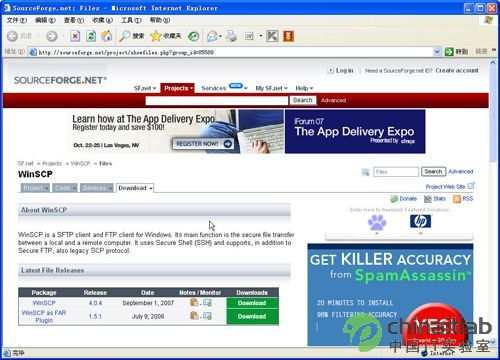The image size is (500, 360).
Task: Expand the address bar URL dropdown
Action: click(437, 52)
